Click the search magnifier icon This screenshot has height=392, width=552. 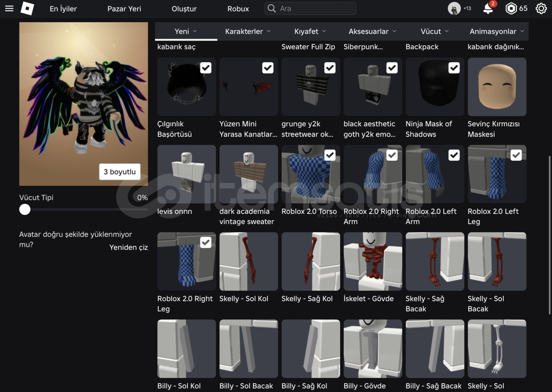271,8
